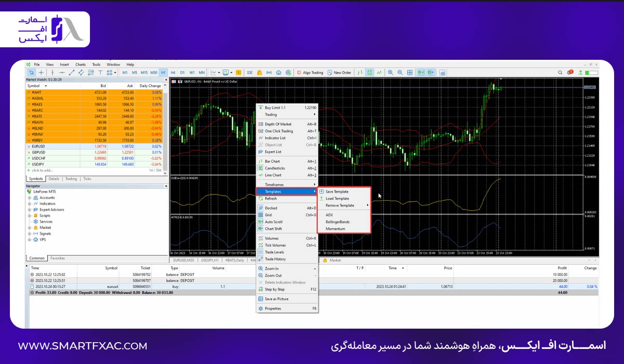Select the equidistant channel tool
This screenshot has height=364, width=624.
(x=81, y=72)
